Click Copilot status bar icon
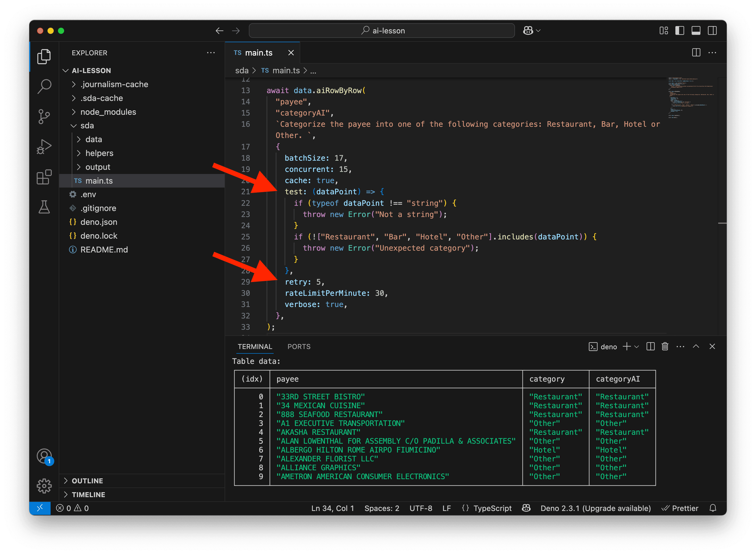 click(526, 508)
